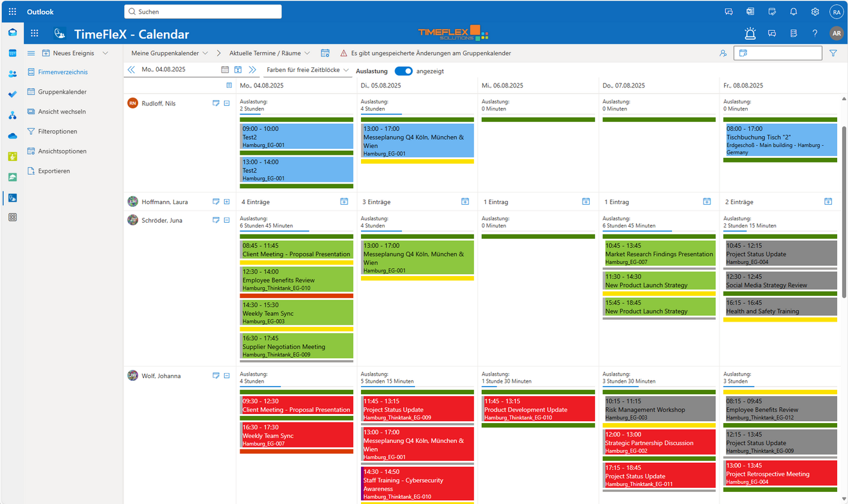Viewport: 848px width, 504px height.
Task: Go to next week double arrow
Action: [252, 69]
